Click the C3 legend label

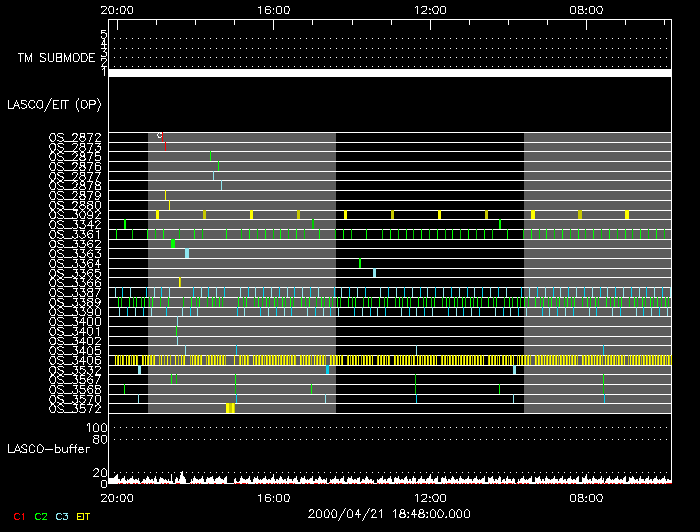click(x=62, y=516)
